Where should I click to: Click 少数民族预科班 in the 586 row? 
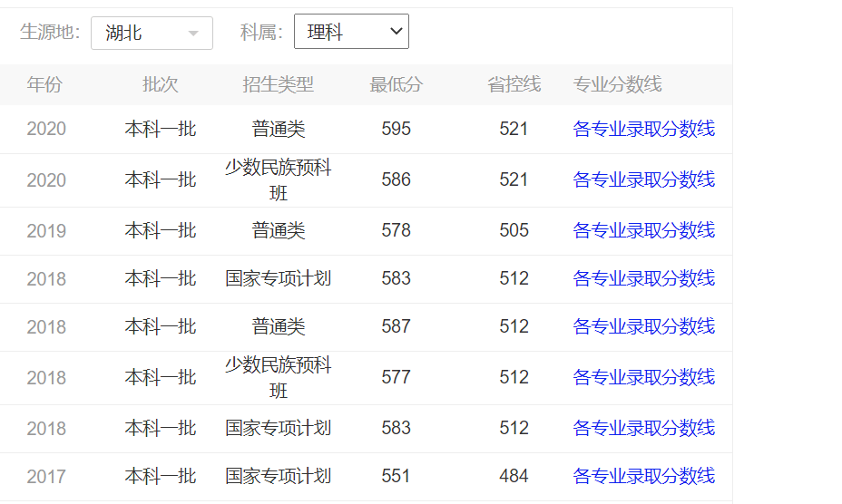click(279, 179)
